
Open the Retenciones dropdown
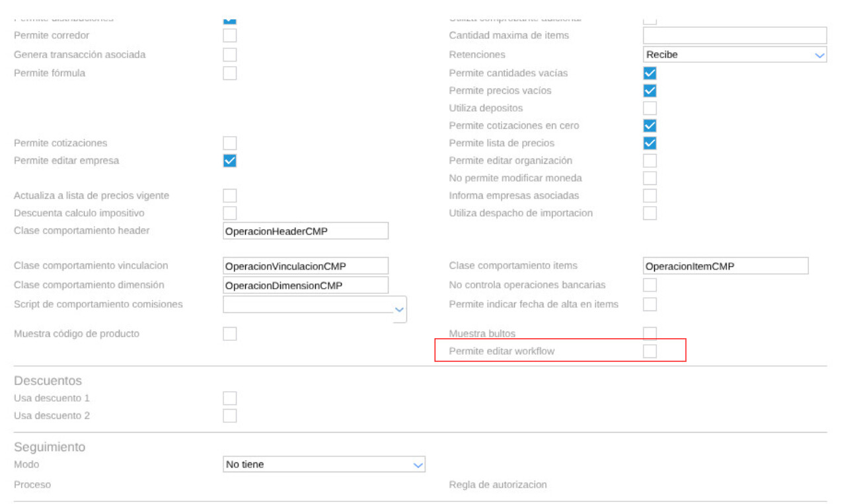[x=734, y=55]
